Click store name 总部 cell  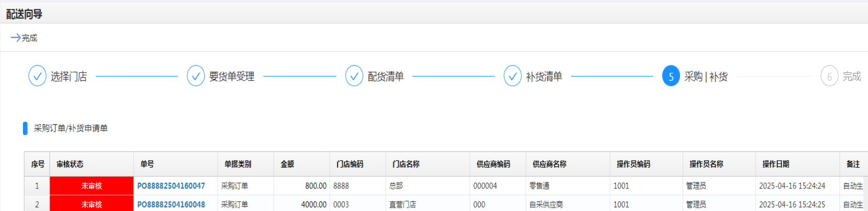tap(428, 186)
